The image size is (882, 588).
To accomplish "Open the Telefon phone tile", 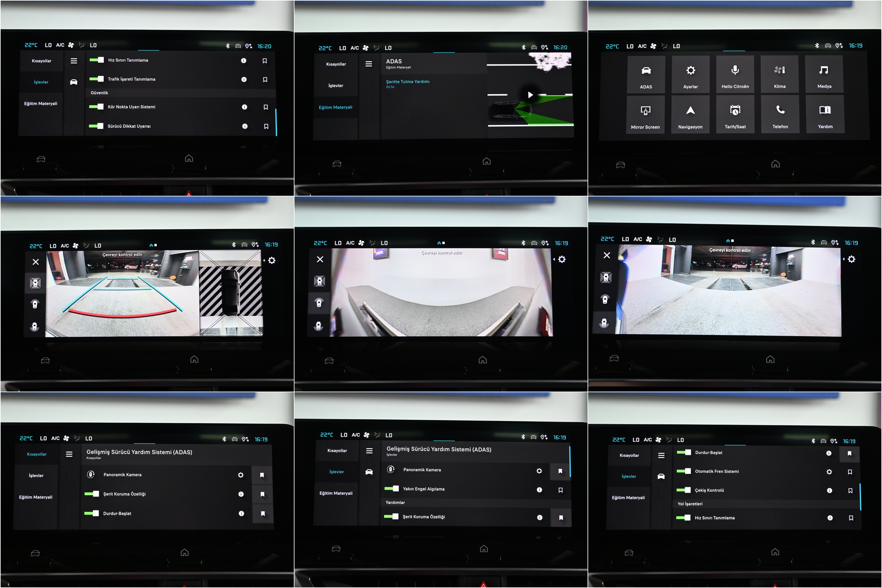I will tap(780, 114).
